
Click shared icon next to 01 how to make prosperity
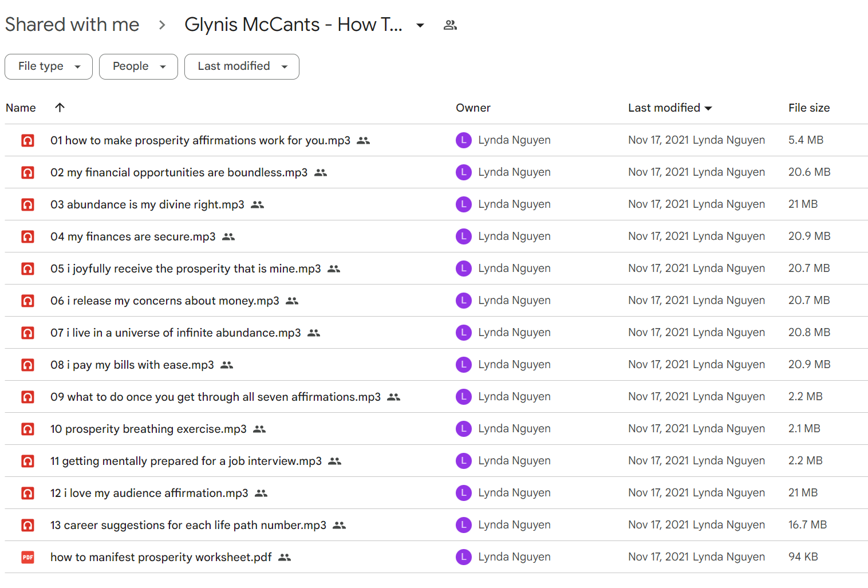[364, 141]
